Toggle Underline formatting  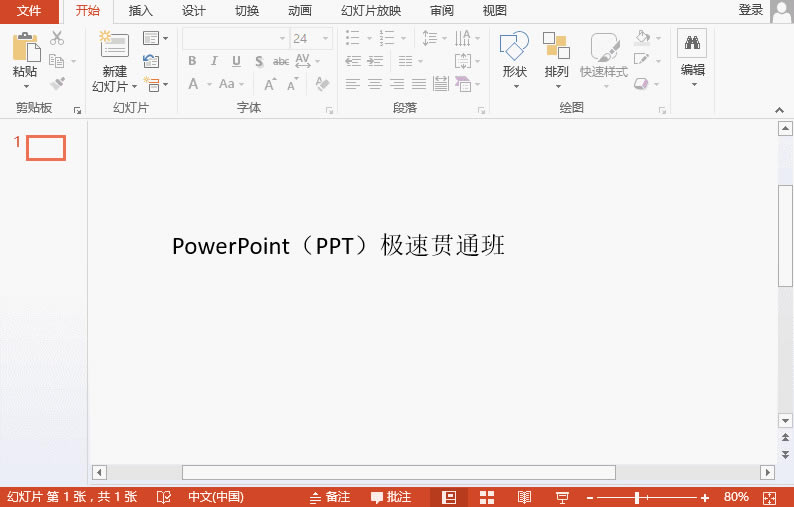(236, 61)
